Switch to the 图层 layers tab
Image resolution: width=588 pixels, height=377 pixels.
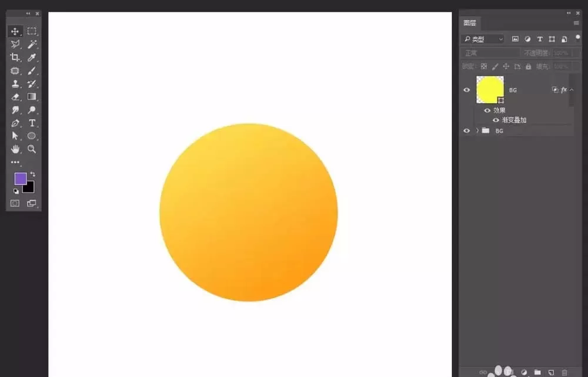click(x=469, y=23)
